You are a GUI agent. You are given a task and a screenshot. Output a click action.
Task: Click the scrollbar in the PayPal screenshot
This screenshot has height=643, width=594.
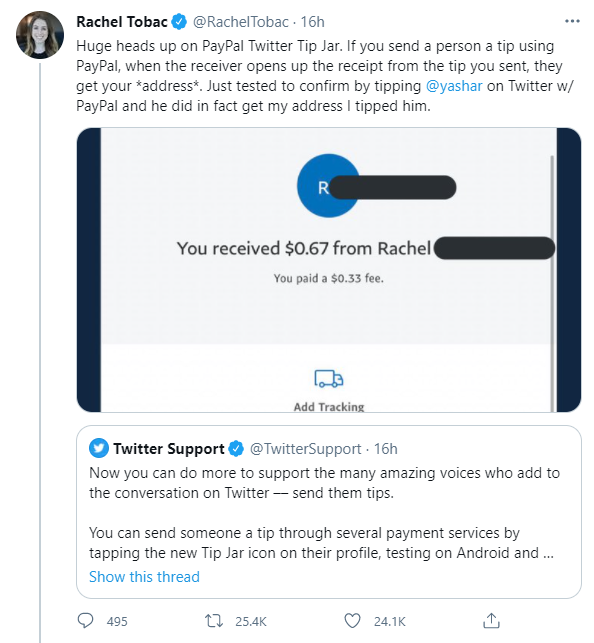(x=552, y=283)
